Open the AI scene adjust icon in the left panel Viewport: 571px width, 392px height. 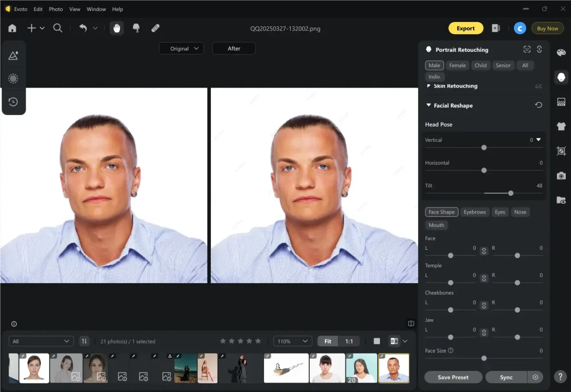tap(13, 56)
